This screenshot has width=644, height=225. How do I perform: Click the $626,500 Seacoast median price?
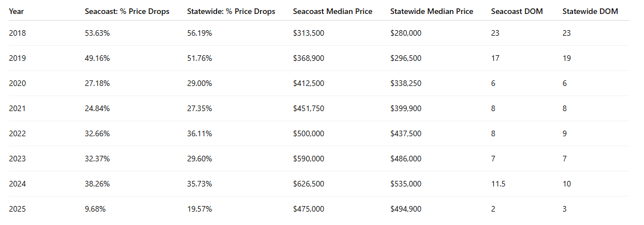pos(308,184)
